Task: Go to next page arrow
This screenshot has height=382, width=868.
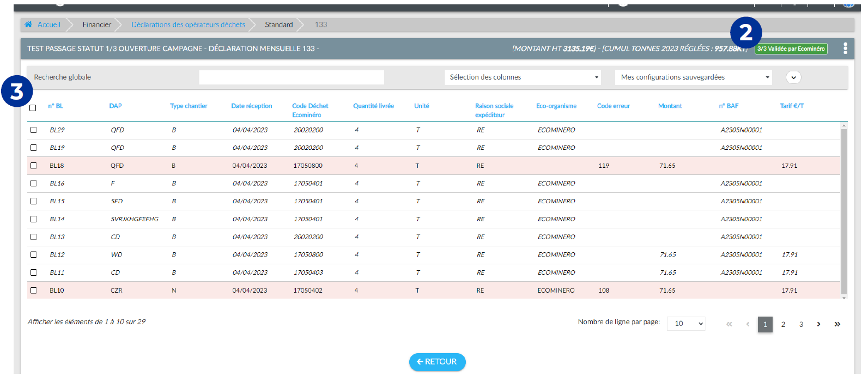Action: 818,324
